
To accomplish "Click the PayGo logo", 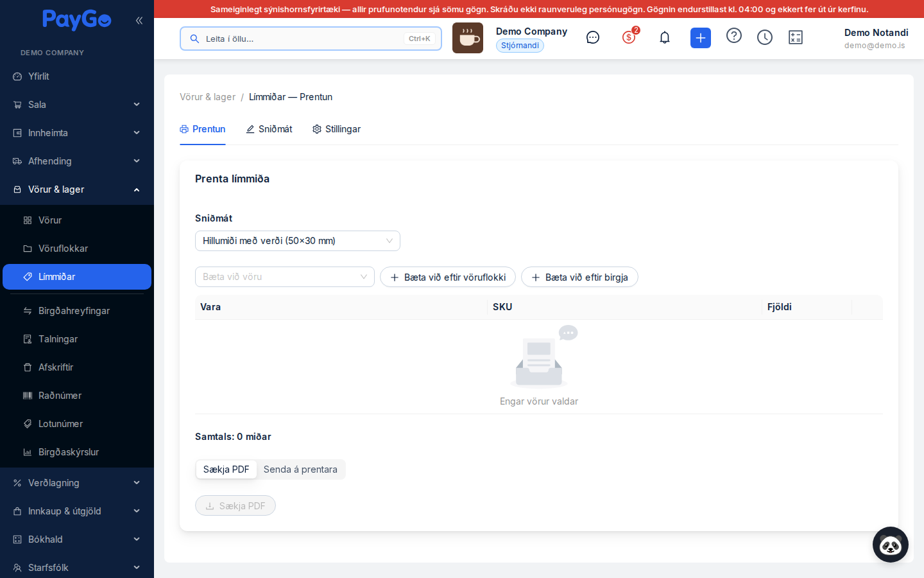I will click(x=77, y=20).
